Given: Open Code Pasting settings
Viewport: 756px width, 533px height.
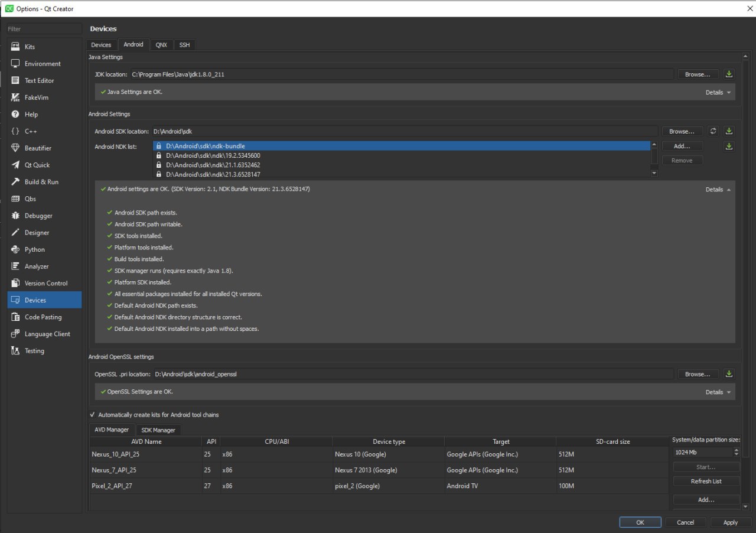Looking at the screenshot, I should (x=44, y=317).
